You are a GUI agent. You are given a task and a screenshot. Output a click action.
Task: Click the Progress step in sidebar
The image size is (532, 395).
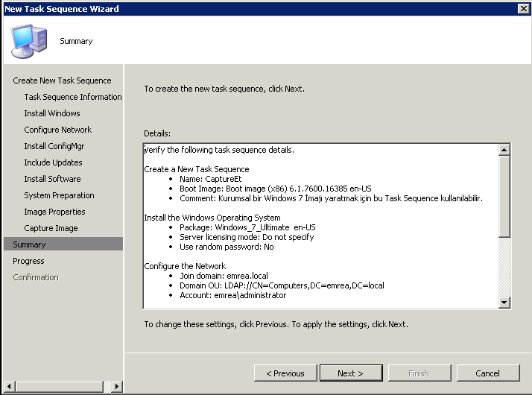coord(28,261)
